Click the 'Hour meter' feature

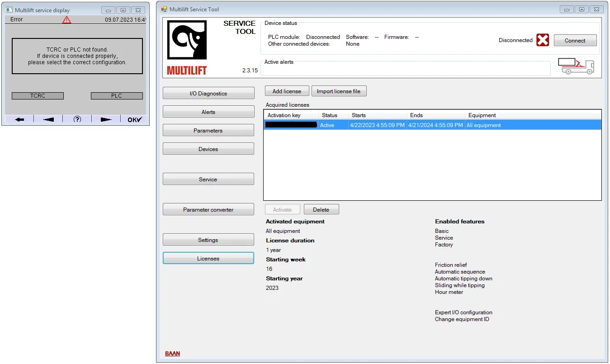point(449,292)
